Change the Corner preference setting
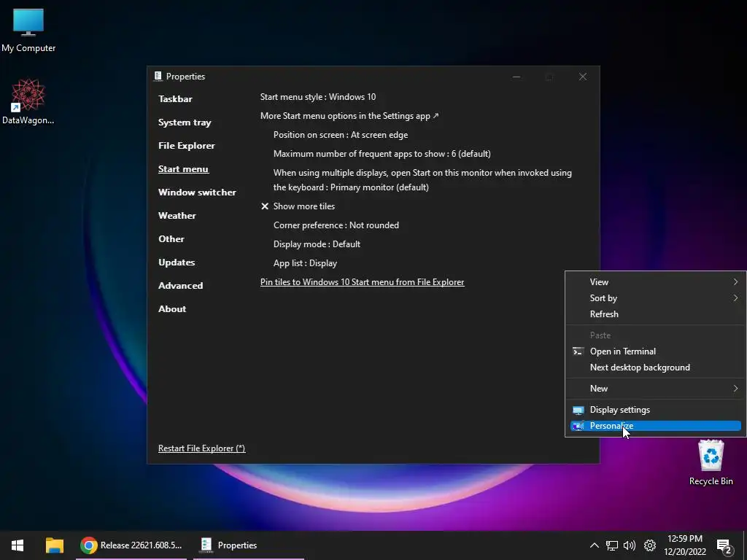The width and height of the screenshot is (747, 560). pyautogui.click(x=336, y=225)
